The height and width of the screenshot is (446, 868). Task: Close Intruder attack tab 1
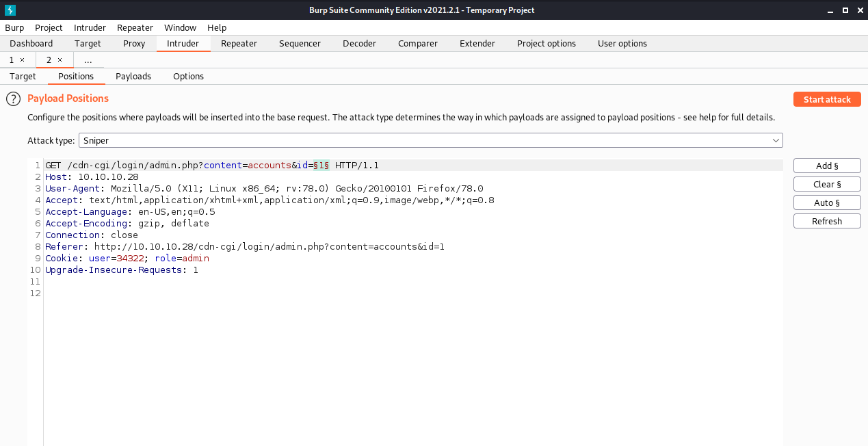[x=22, y=60]
